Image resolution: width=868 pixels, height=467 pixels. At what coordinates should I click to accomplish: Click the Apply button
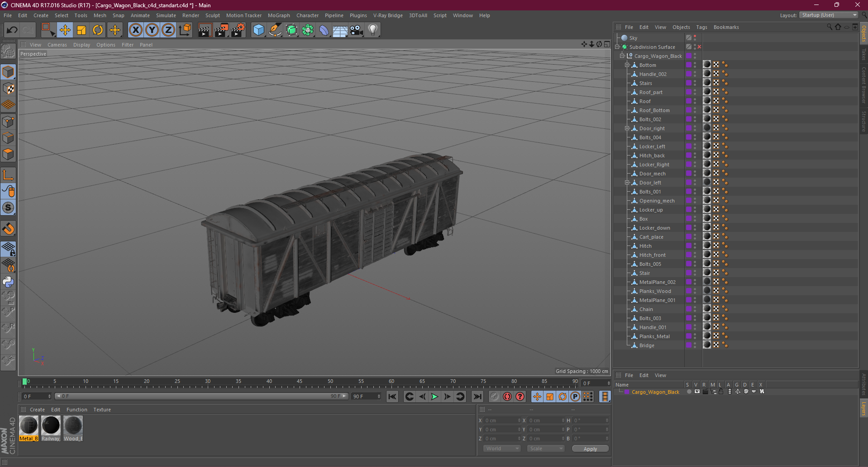coord(590,448)
